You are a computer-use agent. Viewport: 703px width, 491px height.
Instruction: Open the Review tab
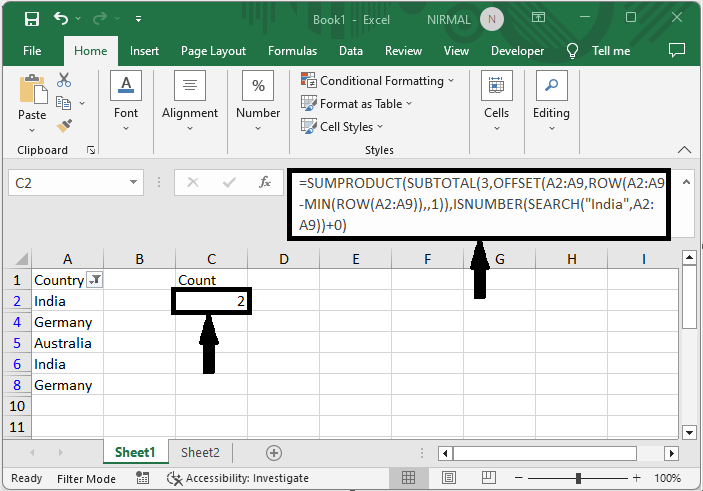coord(403,51)
